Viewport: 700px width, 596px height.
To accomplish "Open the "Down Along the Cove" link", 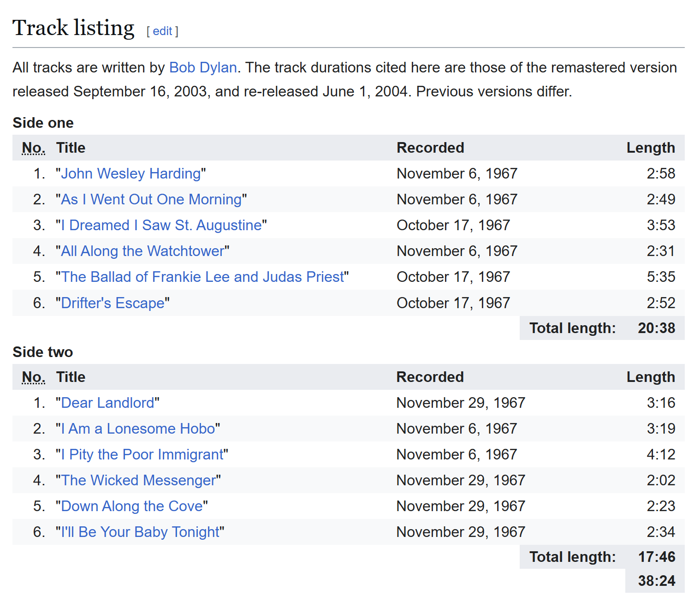I will (132, 506).
